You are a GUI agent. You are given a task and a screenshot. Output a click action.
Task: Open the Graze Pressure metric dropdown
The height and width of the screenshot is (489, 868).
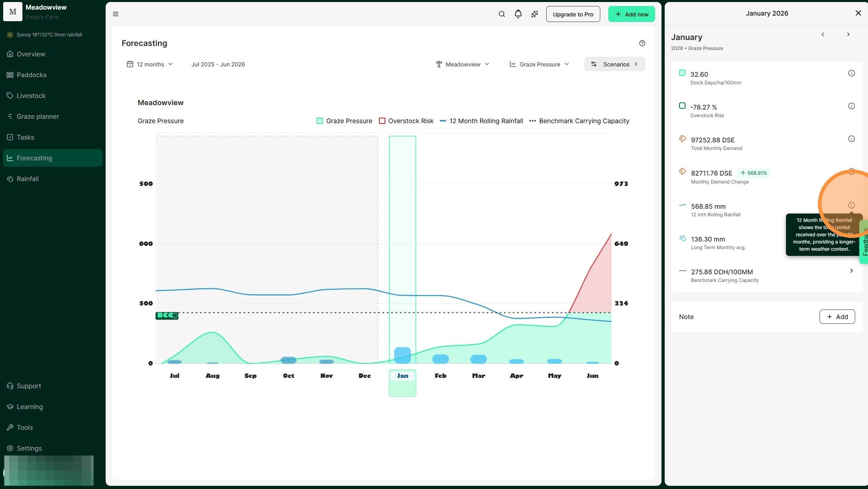click(539, 64)
